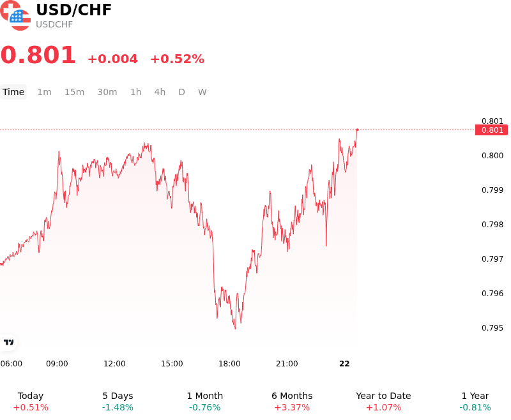Choose the W weekly interval
The image size is (511, 420).
(x=202, y=92)
